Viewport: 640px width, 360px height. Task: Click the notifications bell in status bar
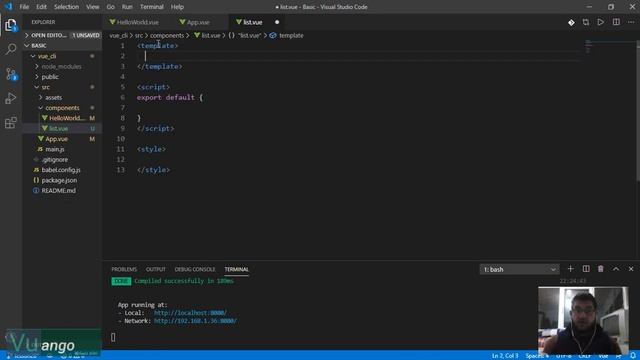click(x=633, y=356)
